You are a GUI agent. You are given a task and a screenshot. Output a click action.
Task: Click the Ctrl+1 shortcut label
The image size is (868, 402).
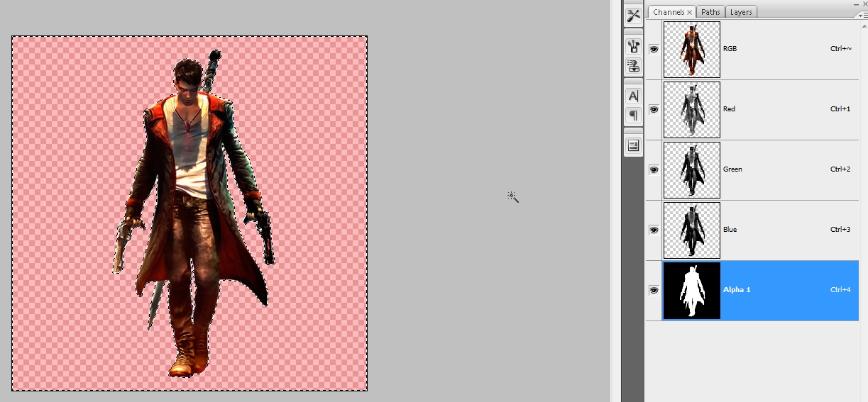[x=840, y=109]
